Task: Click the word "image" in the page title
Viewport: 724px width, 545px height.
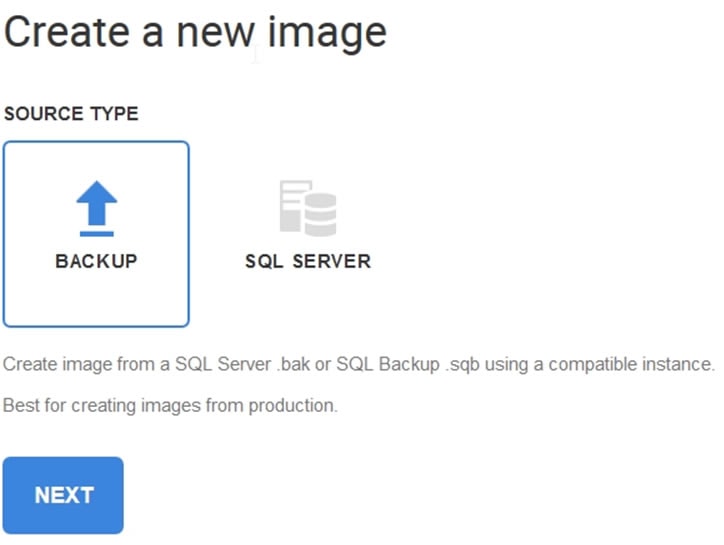Action: click(x=325, y=32)
